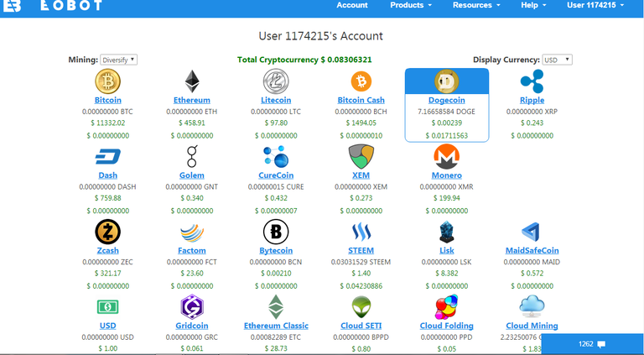644x355 pixels.
Task: Open the Bitcoin Cash link
Action: [x=361, y=100]
